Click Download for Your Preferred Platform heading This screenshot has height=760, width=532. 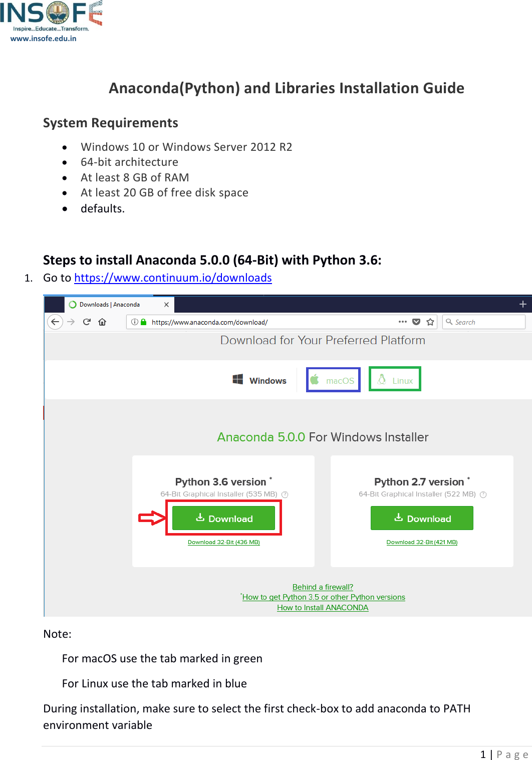point(323,340)
